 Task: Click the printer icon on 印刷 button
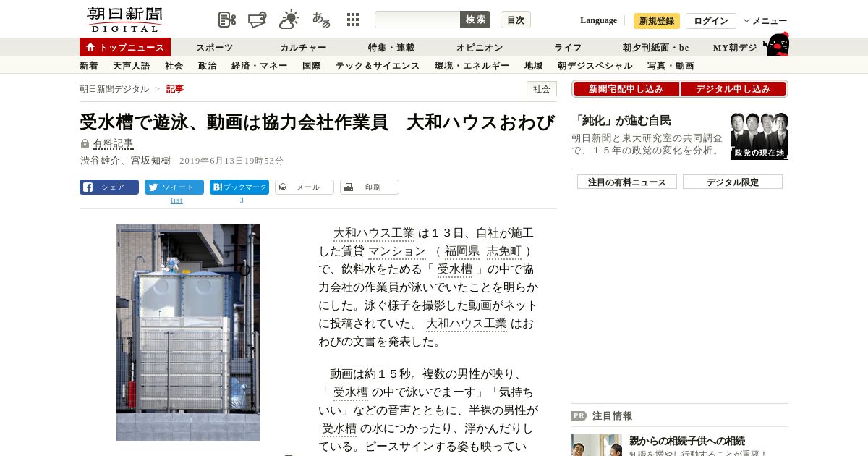pyautogui.click(x=348, y=187)
